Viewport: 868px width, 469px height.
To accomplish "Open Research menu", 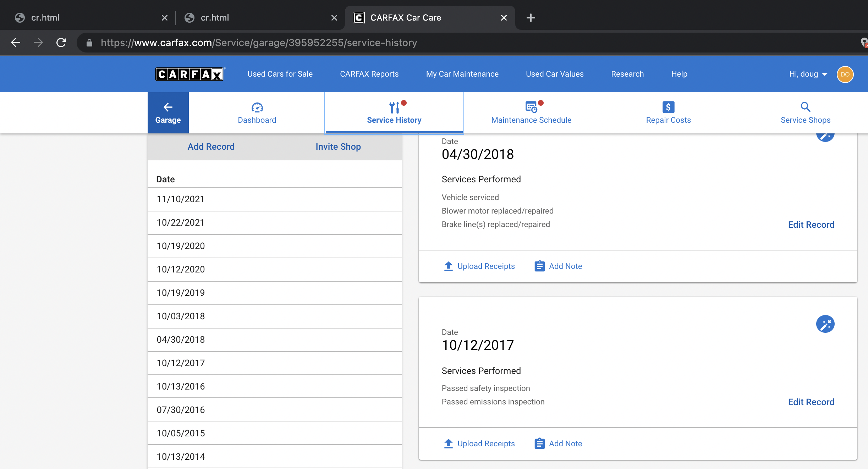I will (x=627, y=74).
